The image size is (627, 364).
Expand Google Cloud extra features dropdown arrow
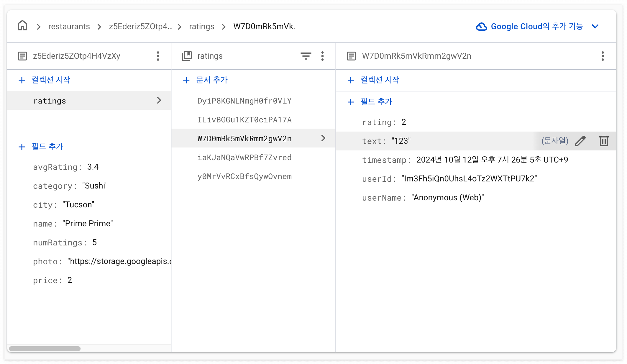[595, 27]
